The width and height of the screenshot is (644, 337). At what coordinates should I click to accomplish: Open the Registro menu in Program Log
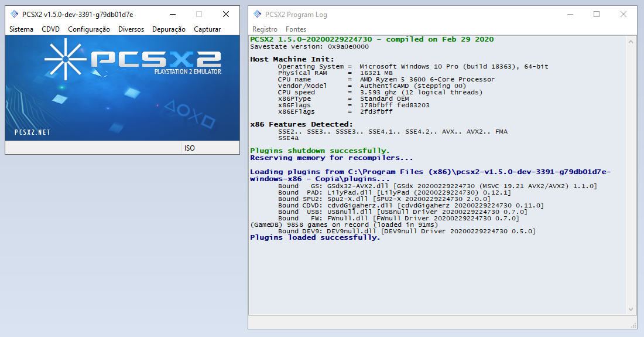point(265,29)
